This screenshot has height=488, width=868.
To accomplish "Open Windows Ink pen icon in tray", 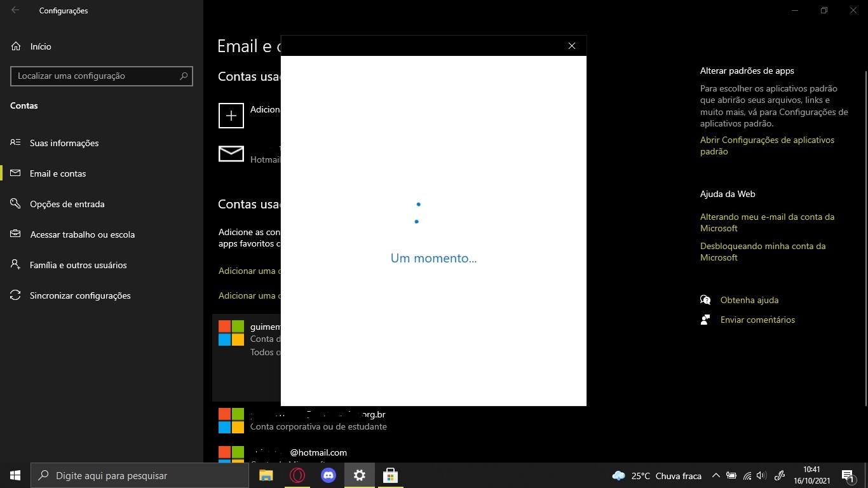I will point(780,475).
